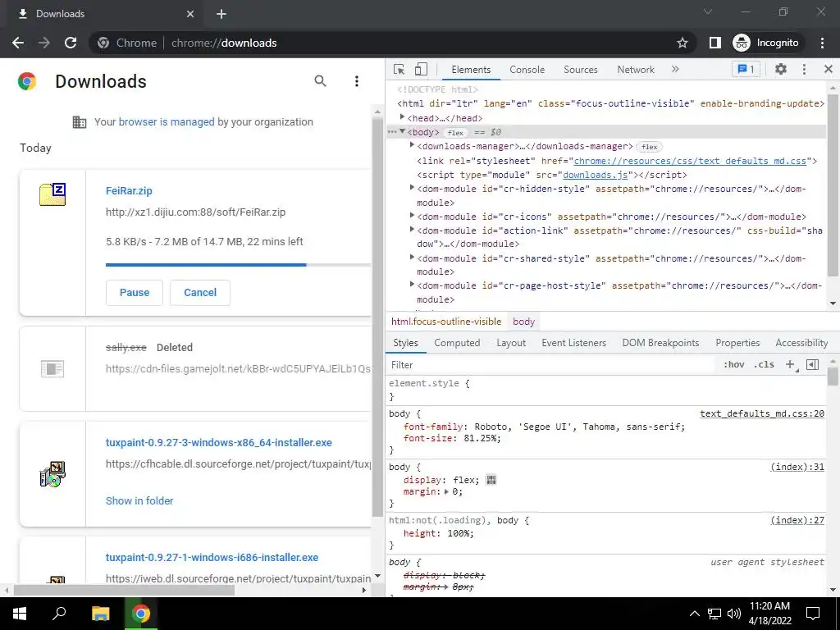Cancel the FeiRar.zip download

200,293
